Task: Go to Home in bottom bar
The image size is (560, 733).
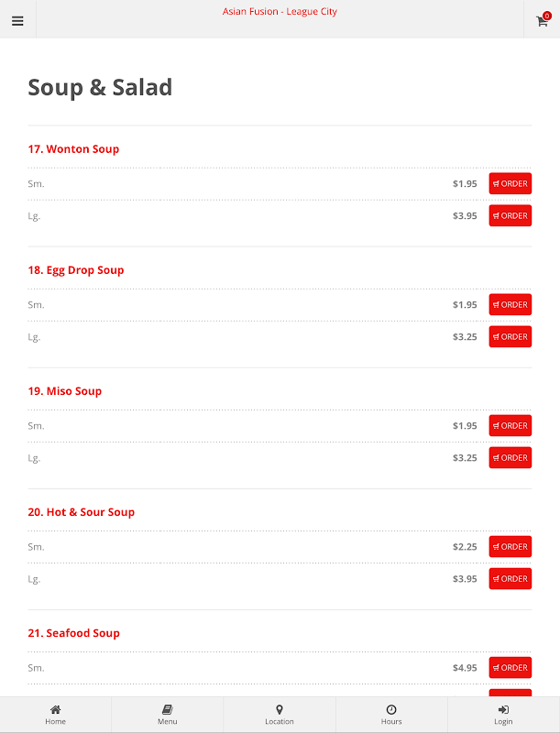Action: (x=56, y=715)
